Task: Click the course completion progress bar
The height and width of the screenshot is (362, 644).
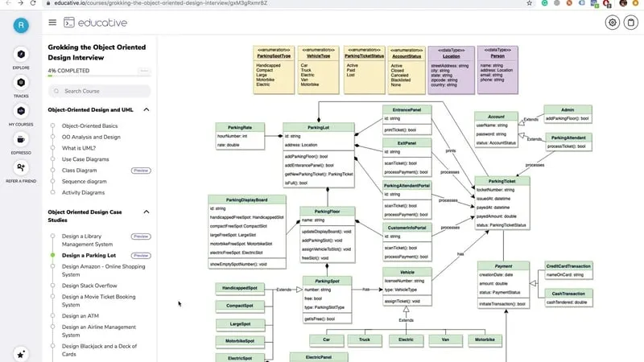Action: [99, 76]
